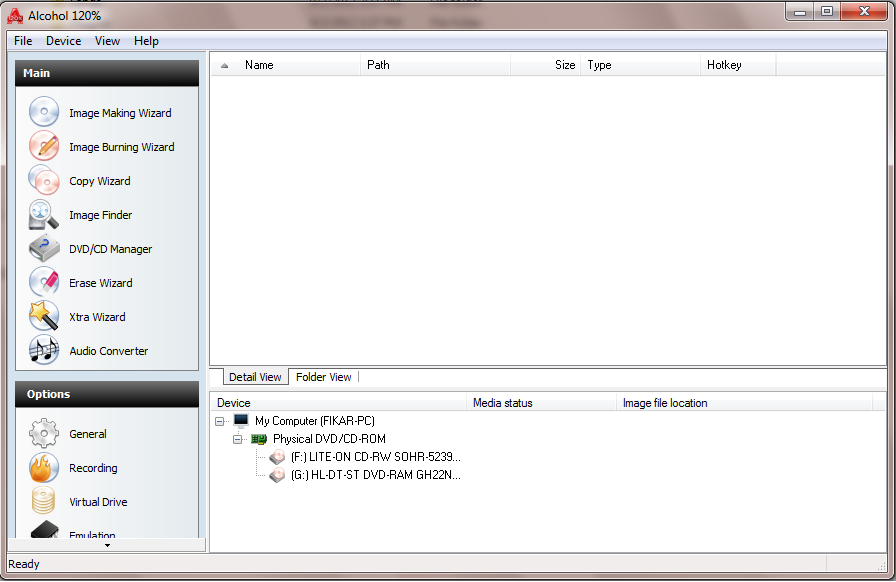
Task: Click the Image file location column header
Action: point(745,403)
